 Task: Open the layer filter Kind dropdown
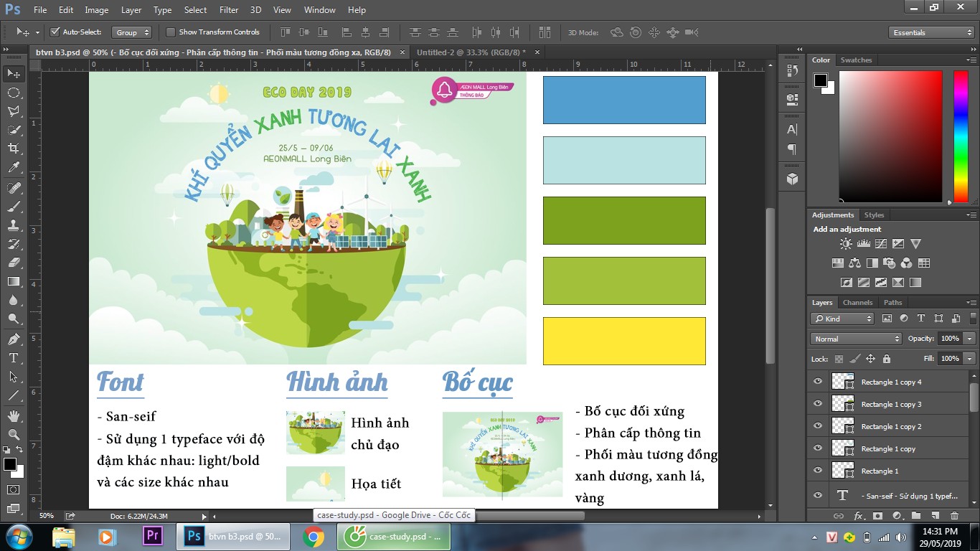(842, 319)
